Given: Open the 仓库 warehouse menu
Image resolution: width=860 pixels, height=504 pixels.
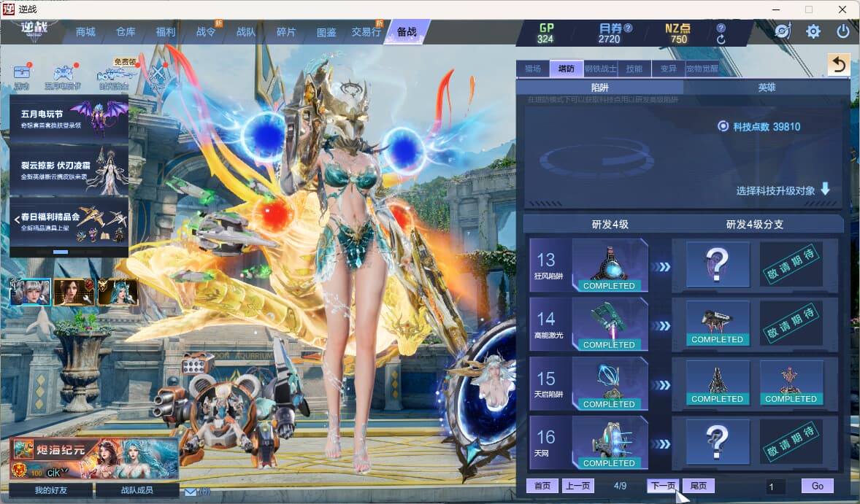Looking at the screenshot, I should coord(126,32).
